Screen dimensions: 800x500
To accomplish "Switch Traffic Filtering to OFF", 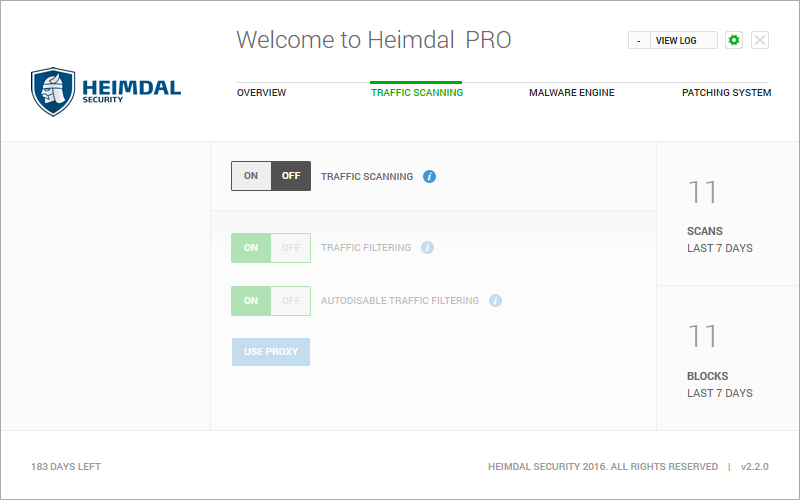I will (x=291, y=248).
